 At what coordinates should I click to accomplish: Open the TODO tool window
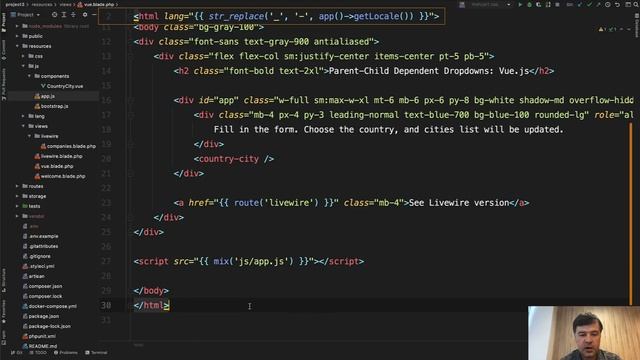pyautogui.click(x=39, y=353)
